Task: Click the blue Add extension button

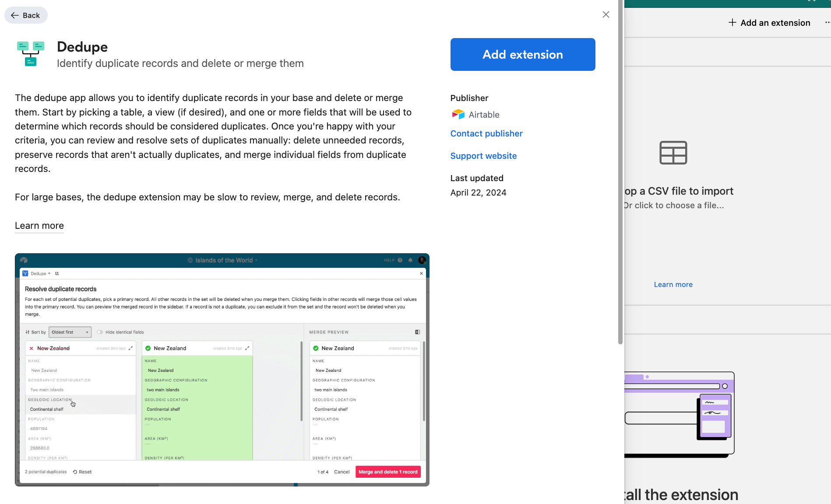Action: 523,54
